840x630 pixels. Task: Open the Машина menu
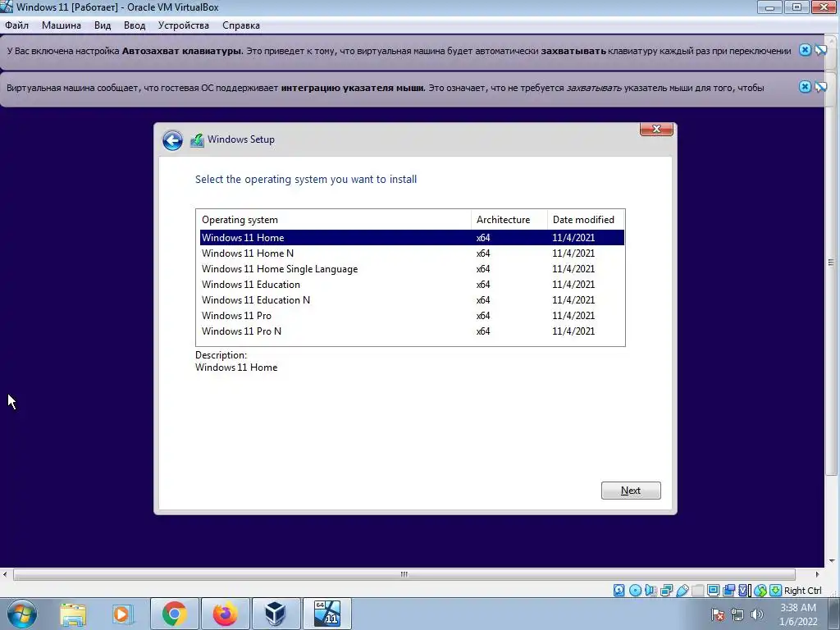coord(61,25)
